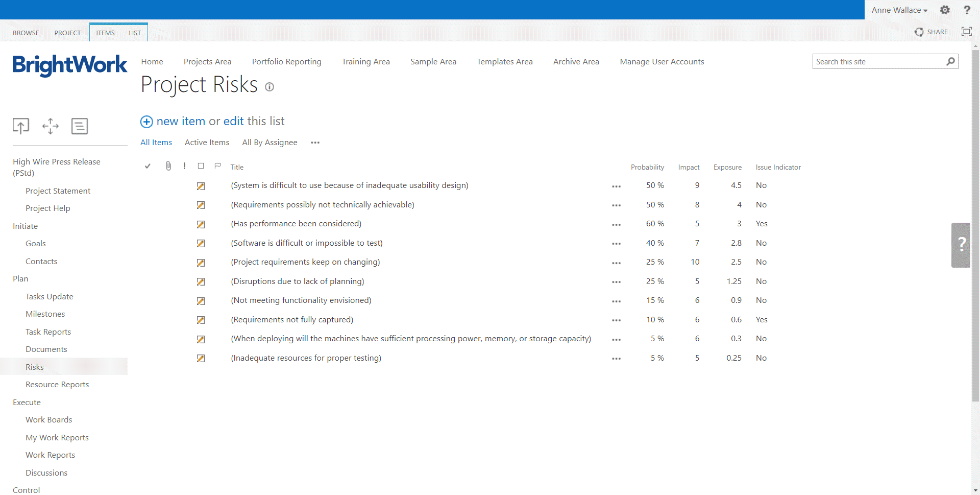Click the upload arrow icon in sidebar
The height and width of the screenshot is (495, 980).
tap(21, 126)
